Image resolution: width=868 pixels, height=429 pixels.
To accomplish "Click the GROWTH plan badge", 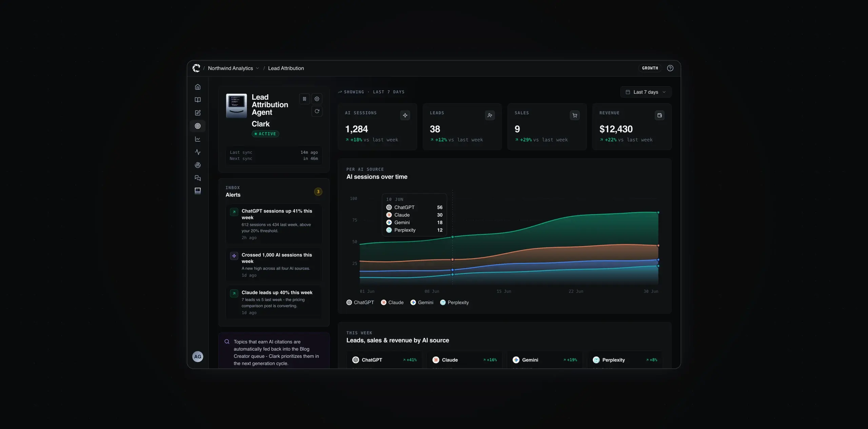I will pos(650,68).
